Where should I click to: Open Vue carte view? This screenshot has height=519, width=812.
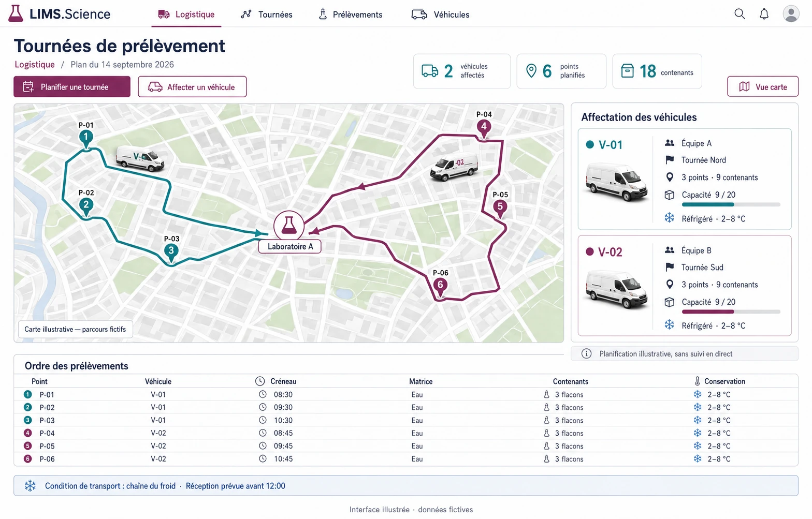763,87
